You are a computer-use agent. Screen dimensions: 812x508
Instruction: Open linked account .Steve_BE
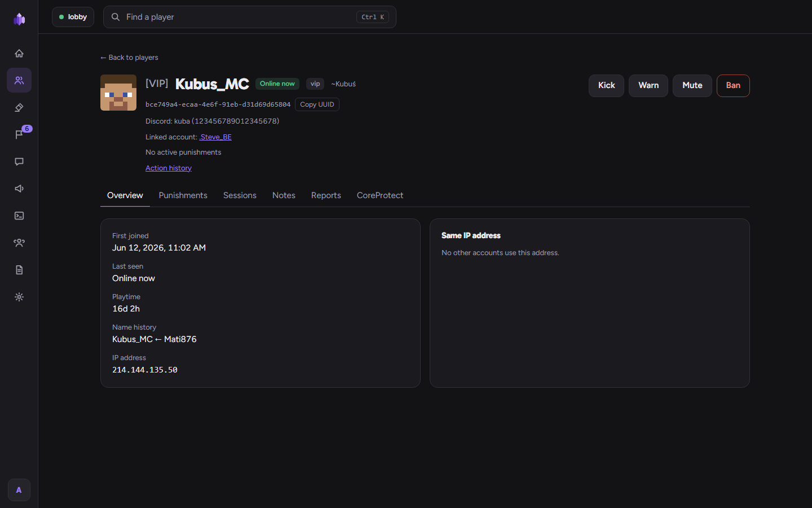point(215,137)
